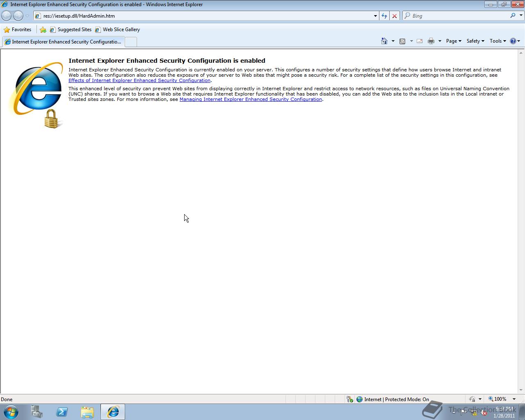Click the Forward navigation button
This screenshot has width=525, height=420.
point(18,16)
